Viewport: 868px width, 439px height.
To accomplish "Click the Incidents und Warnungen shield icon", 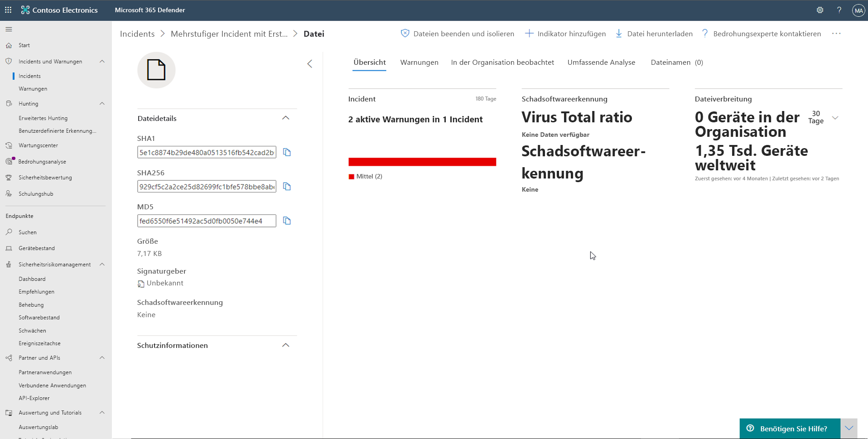I will point(9,61).
